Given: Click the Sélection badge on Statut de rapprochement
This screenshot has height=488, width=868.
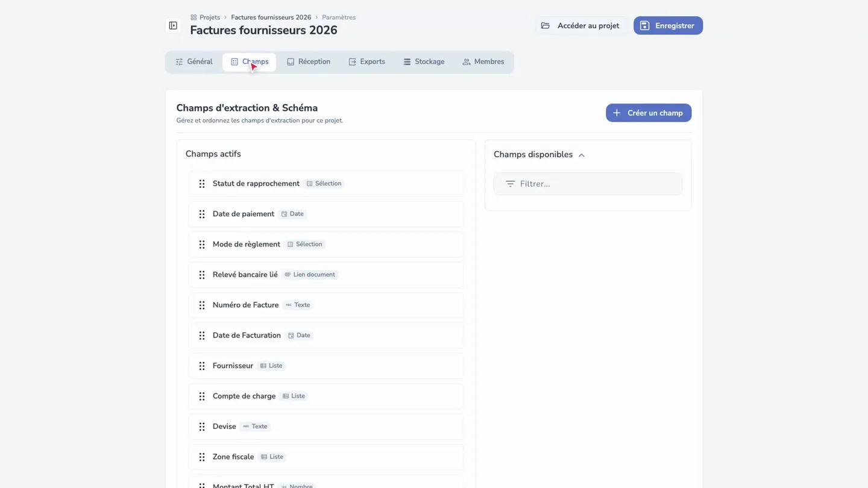Looking at the screenshot, I should coord(324,184).
